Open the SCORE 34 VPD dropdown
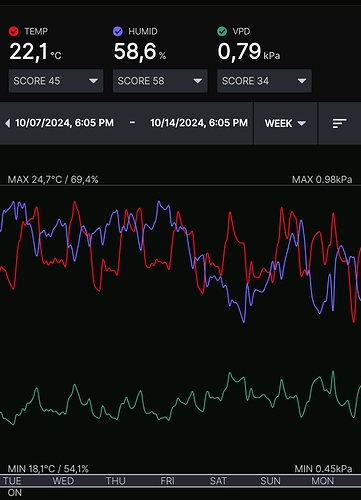361x500 pixels. click(264, 81)
